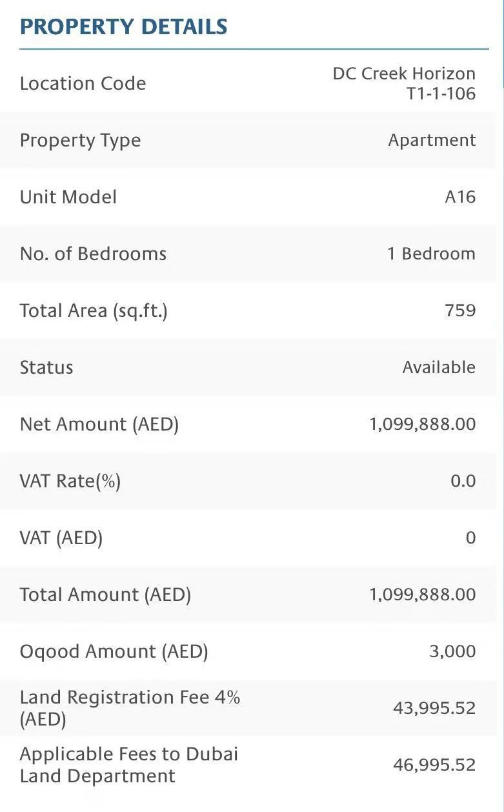The image size is (504, 812).
Task: Click the 759 total area value
Action: click(x=460, y=311)
